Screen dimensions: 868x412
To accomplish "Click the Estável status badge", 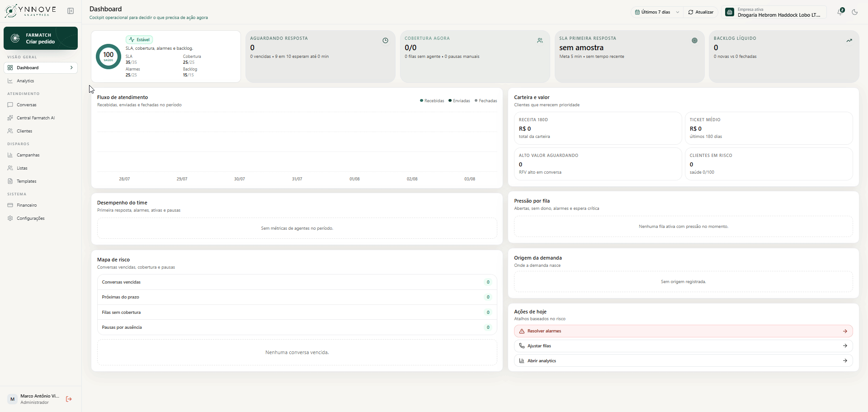I will (x=139, y=40).
